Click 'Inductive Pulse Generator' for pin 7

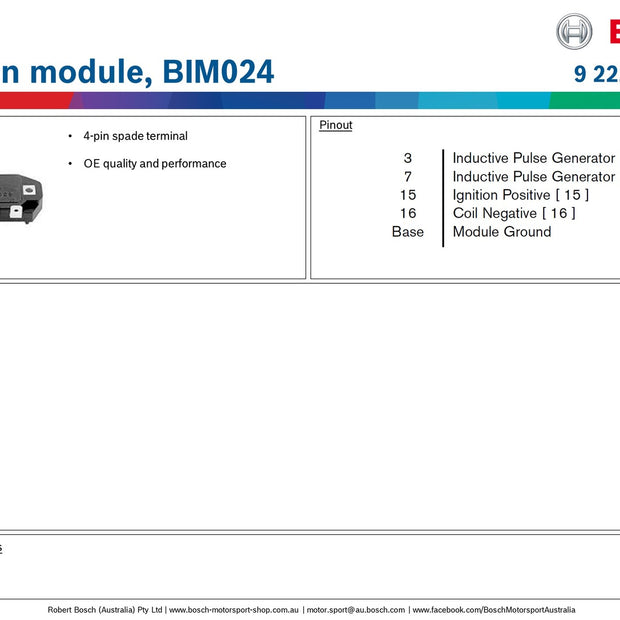534,177
